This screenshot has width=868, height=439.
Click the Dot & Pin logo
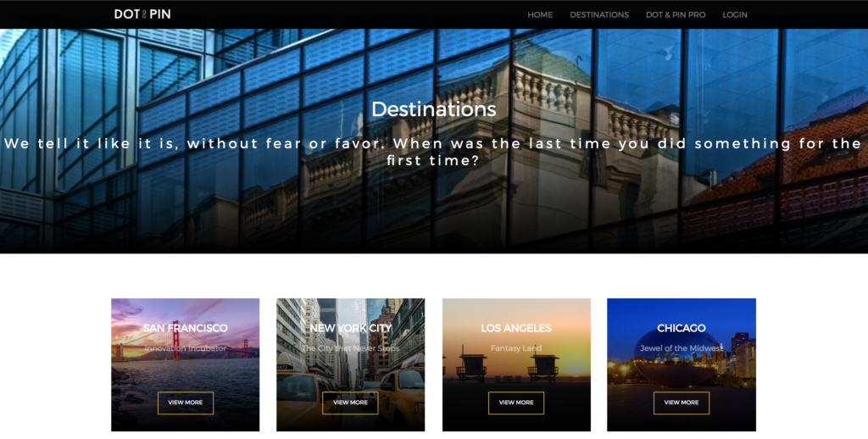(142, 14)
